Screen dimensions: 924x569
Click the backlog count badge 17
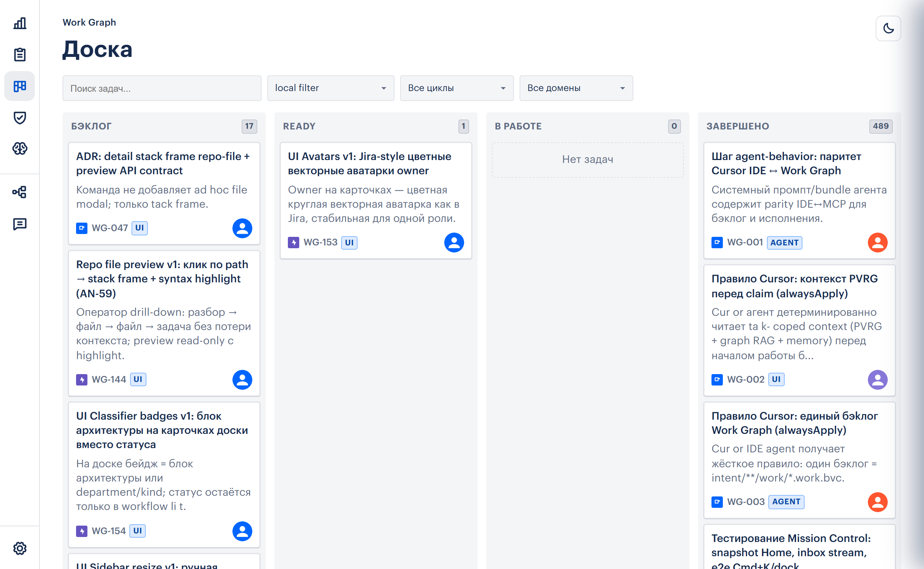[x=249, y=127]
